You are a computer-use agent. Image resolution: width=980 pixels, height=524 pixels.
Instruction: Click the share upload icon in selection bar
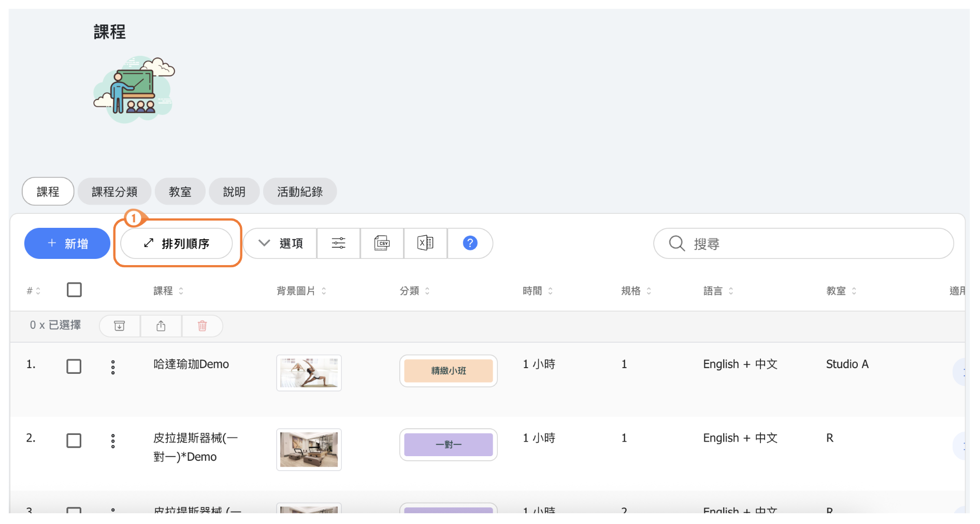pyautogui.click(x=161, y=326)
